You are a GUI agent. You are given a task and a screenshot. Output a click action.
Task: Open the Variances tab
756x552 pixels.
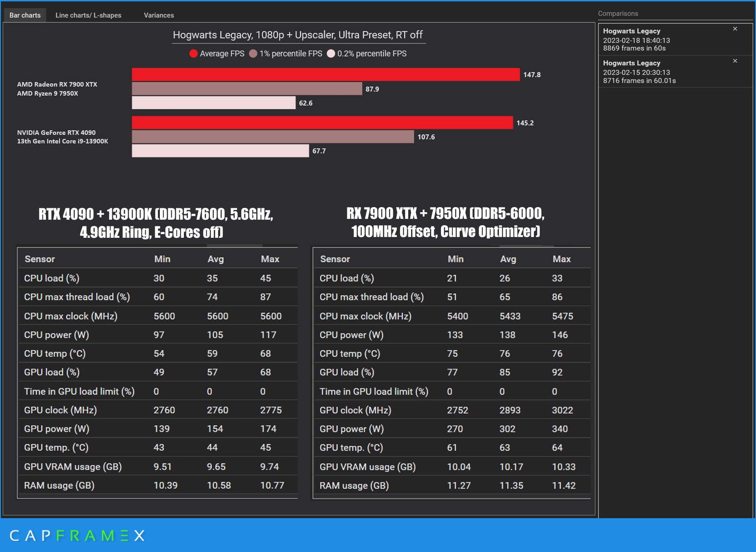coord(159,15)
